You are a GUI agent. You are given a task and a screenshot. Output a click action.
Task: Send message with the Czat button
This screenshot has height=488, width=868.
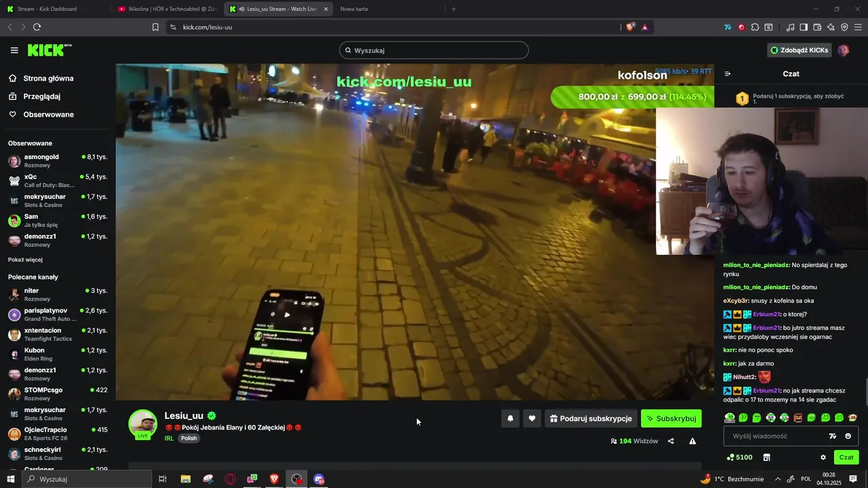[846, 457]
